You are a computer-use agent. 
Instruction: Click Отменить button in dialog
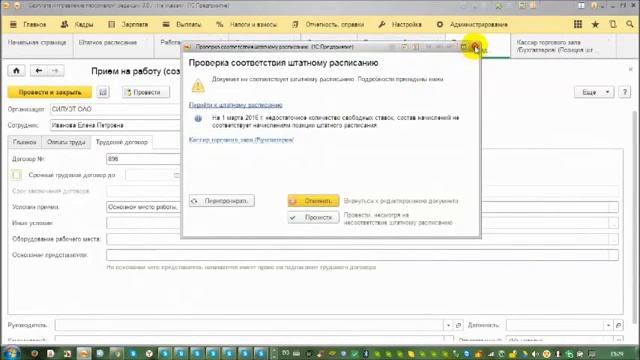tap(313, 201)
